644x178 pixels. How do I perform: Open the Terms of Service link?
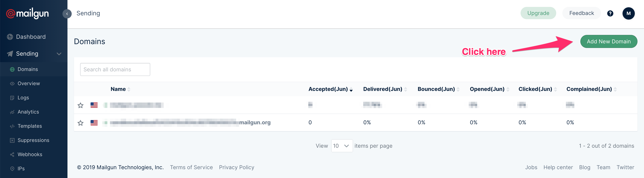pyautogui.click(x=191, y=167)
